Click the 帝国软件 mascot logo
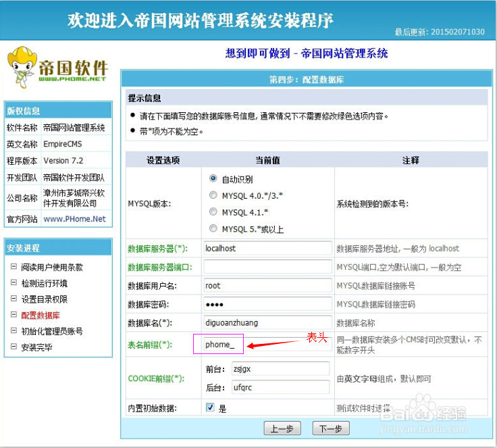 pos(57,68)
